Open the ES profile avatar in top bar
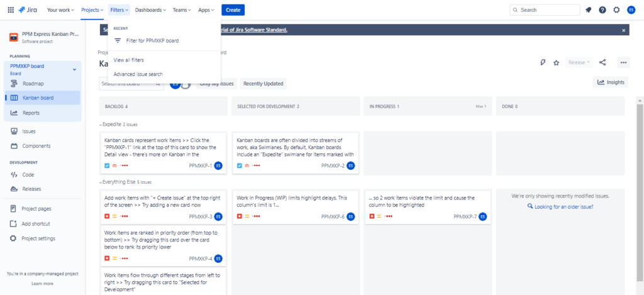The height and width of the screenshot is (295, 644). click(x=631, y=10)
